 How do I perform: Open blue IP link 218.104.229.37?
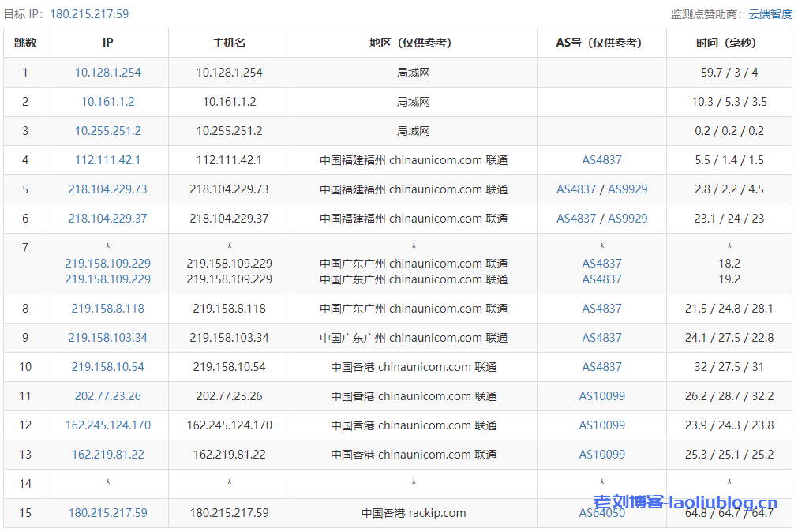point(107,219)
